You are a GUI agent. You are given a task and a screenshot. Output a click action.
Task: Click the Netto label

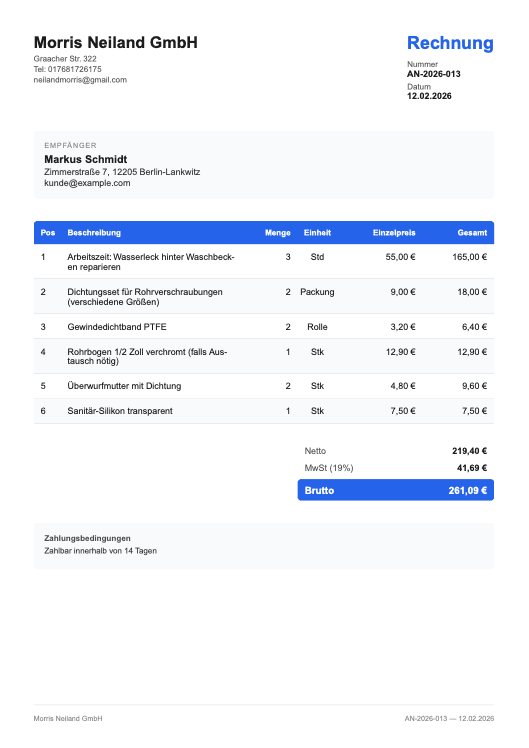(x=315, y=451)
